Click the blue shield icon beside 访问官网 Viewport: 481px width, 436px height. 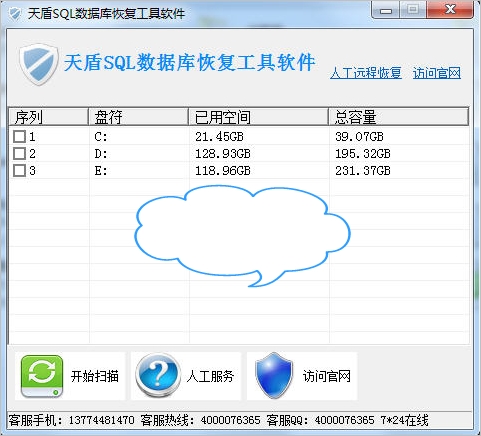[x=274, y=376]
